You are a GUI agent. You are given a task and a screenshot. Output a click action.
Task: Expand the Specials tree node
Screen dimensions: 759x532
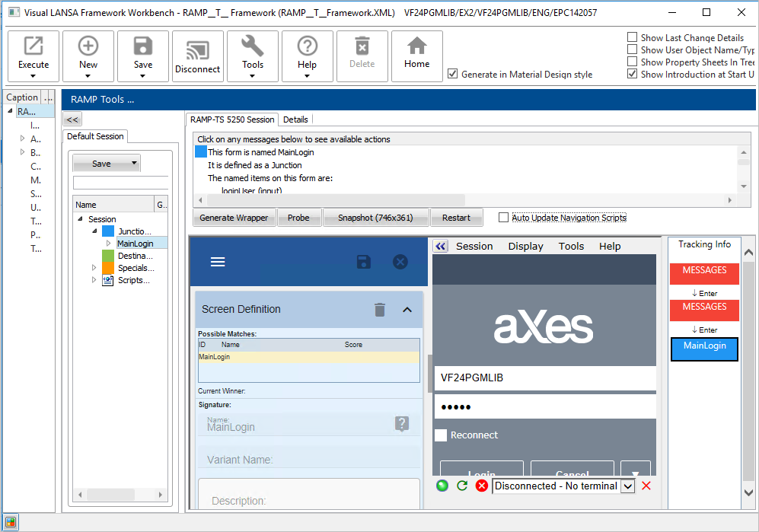94,268
